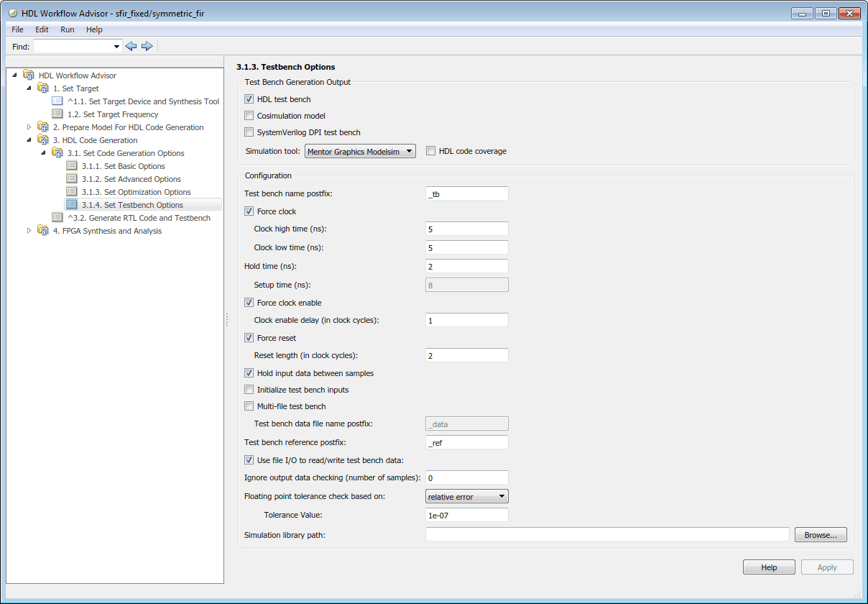Click the icon beside Set Testbench Options
The height and width of the screenshot is (604, 868).
72,204
